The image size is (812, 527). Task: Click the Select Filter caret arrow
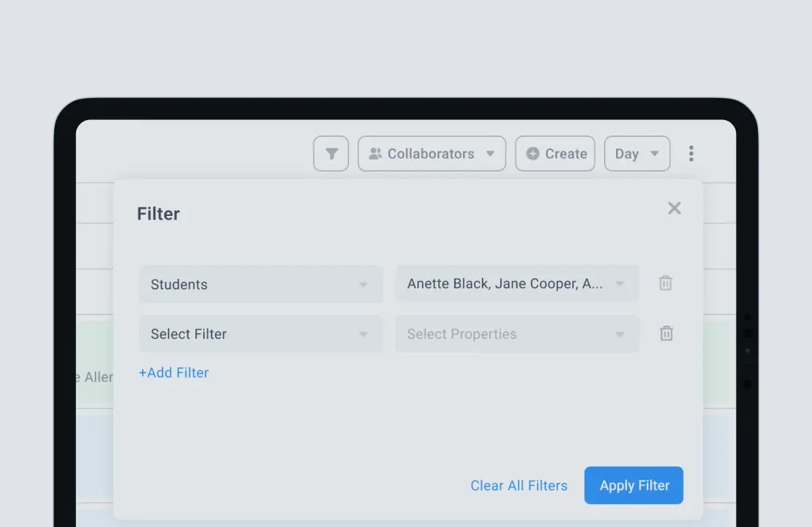tap(363, 334)
